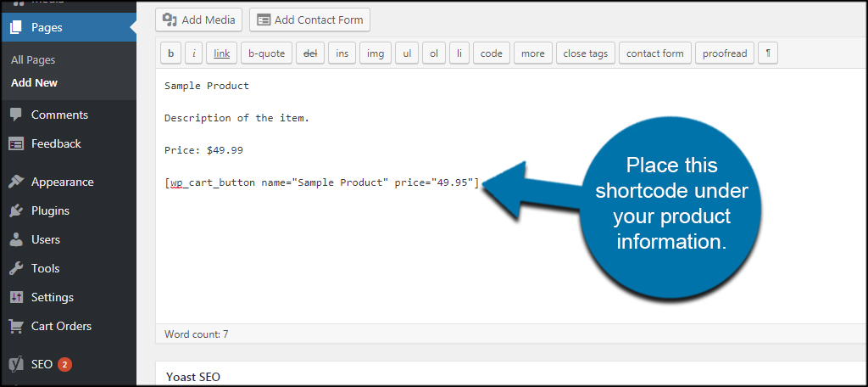
Task: Apply italic with the i button
Action: (x=194, y=53)
